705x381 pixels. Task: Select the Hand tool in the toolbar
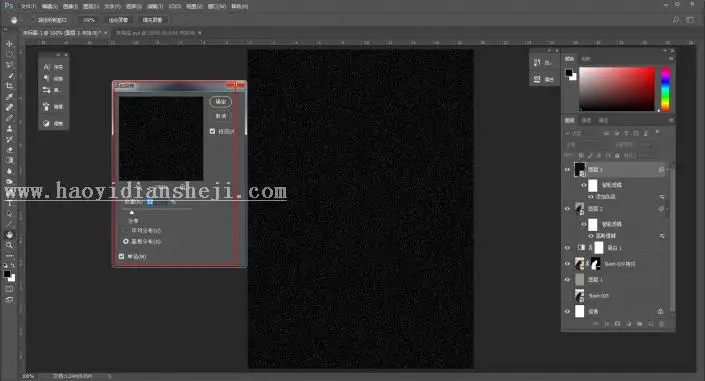click(x=9, y=235)
